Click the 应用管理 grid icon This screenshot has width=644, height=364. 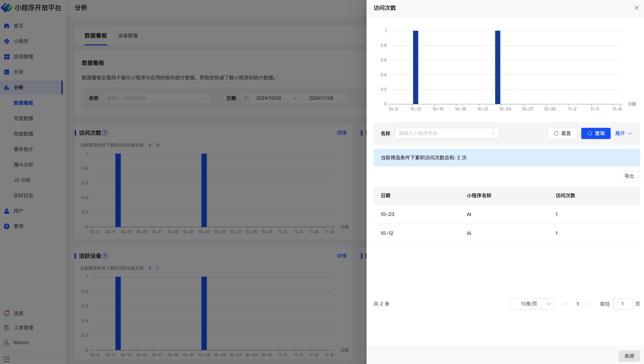(x=7, y=57)
